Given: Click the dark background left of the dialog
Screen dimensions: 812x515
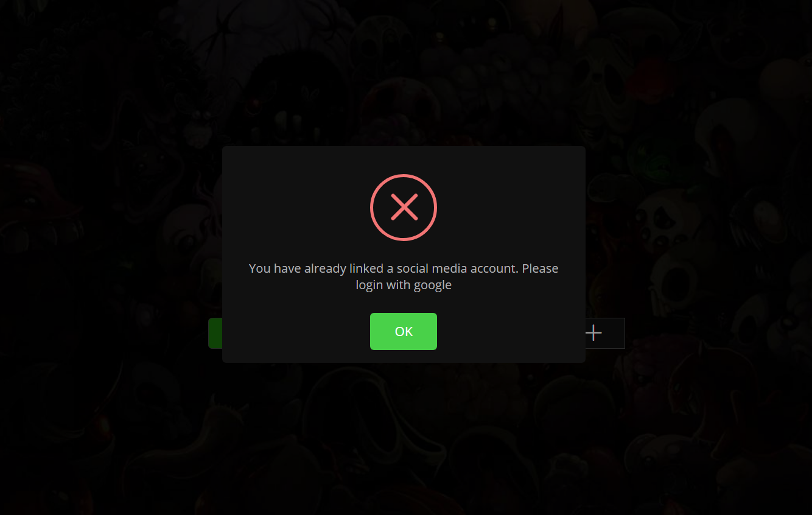Looking at the screenshot, I should [x=110, y=256].
